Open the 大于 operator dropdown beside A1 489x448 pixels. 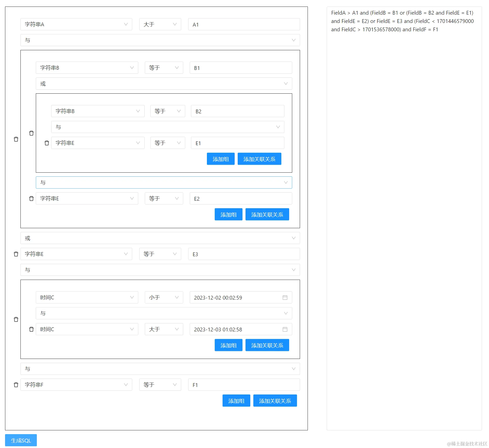pos(160,24)
